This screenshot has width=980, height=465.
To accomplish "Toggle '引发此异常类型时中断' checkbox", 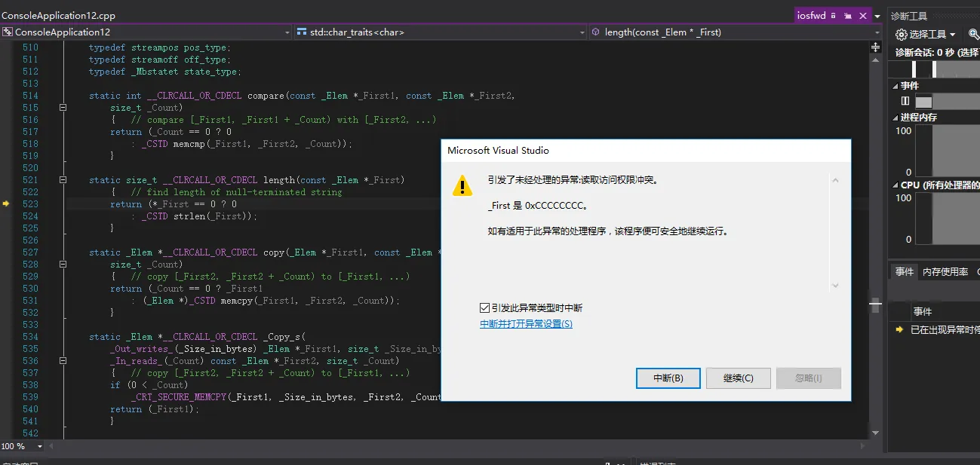I will click(485, 308).
